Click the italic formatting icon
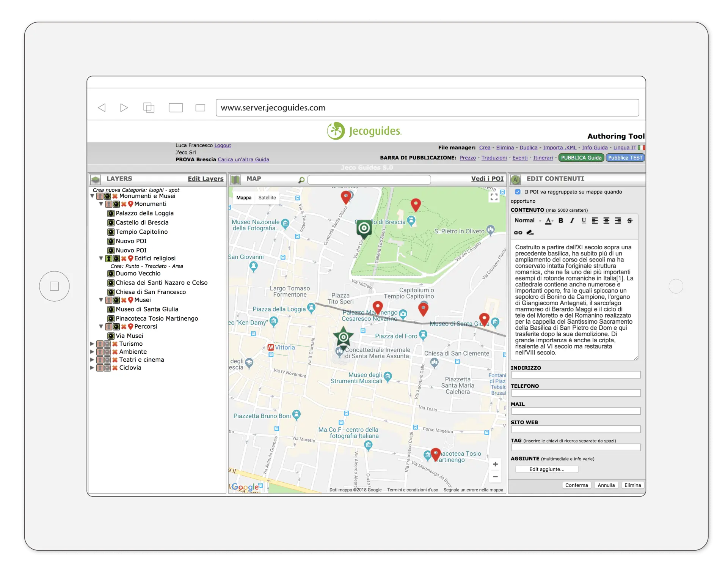The image size is (728, 573). coord(572,220)
